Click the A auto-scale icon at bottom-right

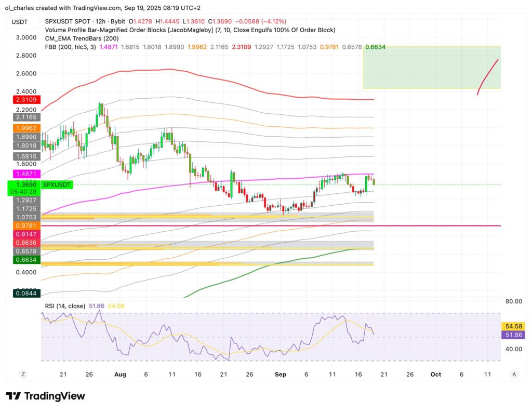pos(514,374)
